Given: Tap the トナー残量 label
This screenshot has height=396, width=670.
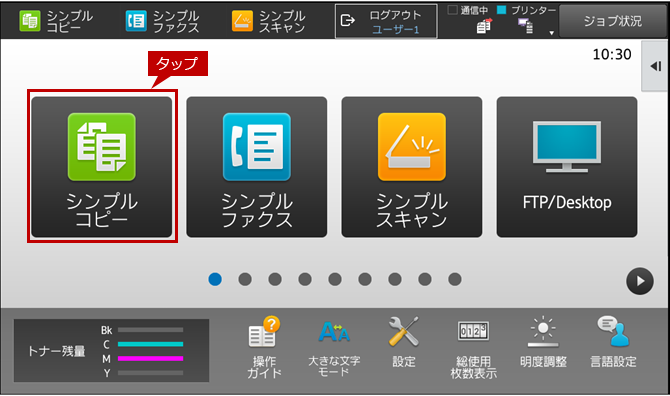Looking at the screenshot, I should [56, 352].
